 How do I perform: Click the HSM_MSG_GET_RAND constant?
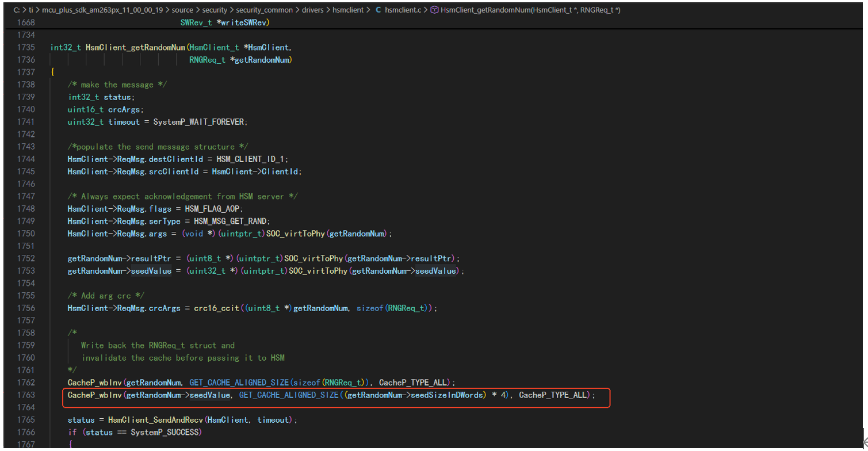click(232, 221)
